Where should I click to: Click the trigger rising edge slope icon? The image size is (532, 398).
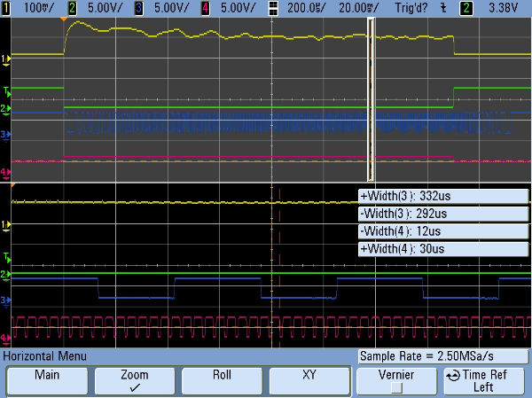[x=443, y=8]
